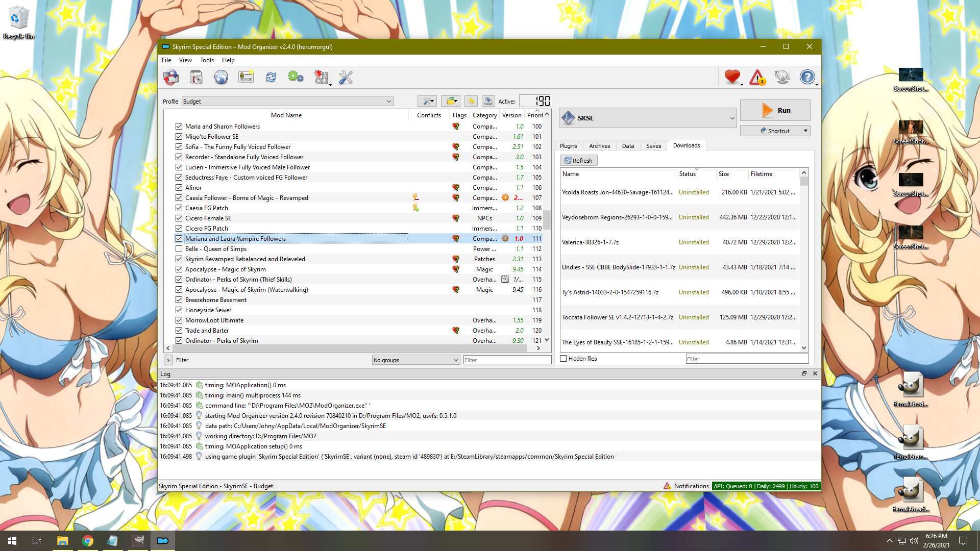Click the Caesia Follower conflict lightning icon
This screenshot has height=551, width=980.
415,197
